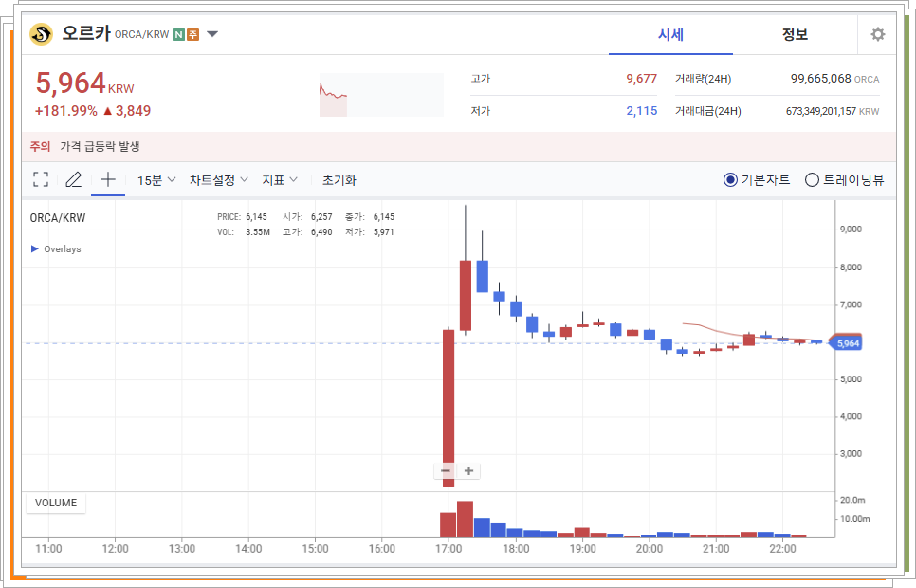This screenshot has width=916, height=588.
Task: Click the crosshair plus tool
Action: (107, 178)
